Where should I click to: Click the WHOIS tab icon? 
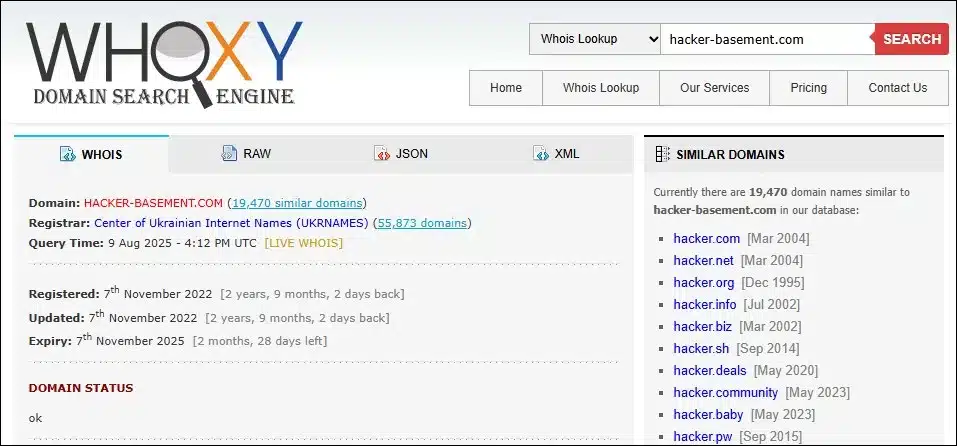click(68, 154)
